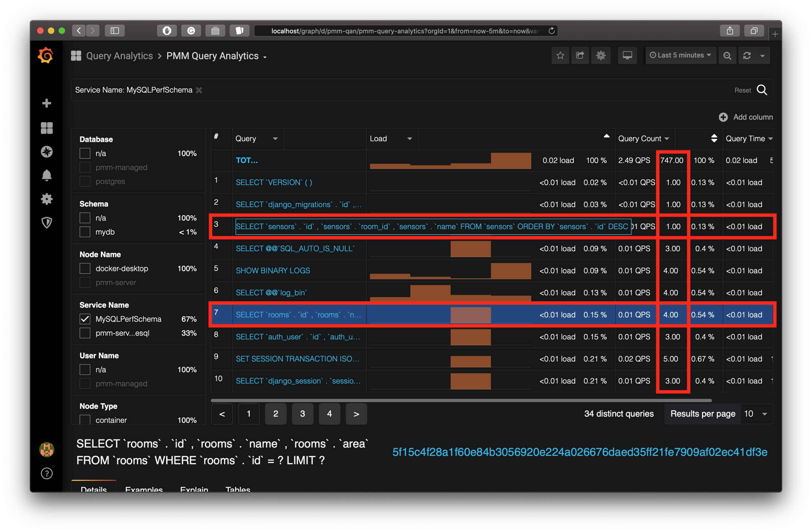Go to results page 4

(329, 414)
